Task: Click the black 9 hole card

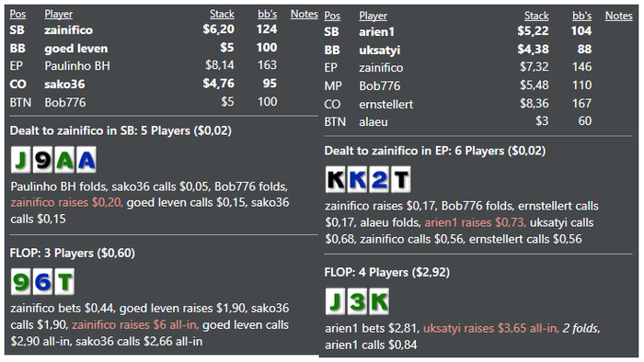Action: [42, 160]
